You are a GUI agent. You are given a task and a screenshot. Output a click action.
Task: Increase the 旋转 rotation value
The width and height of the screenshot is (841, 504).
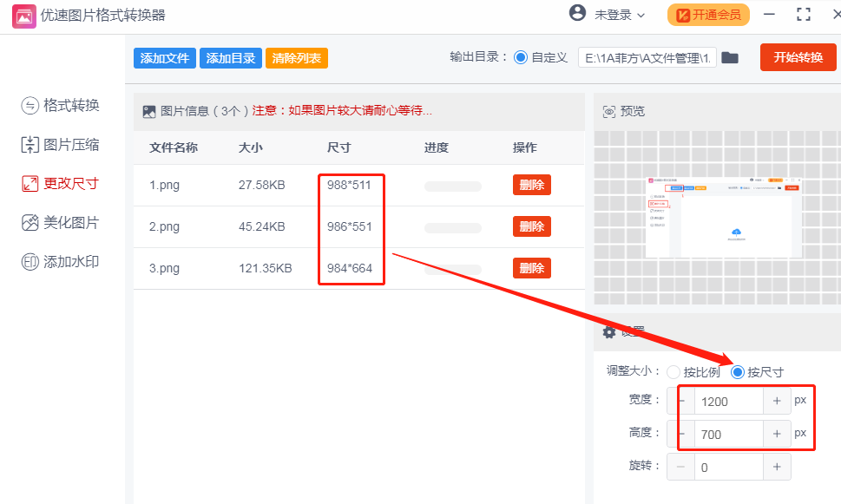pyautogui.click(x=777, y=467)
